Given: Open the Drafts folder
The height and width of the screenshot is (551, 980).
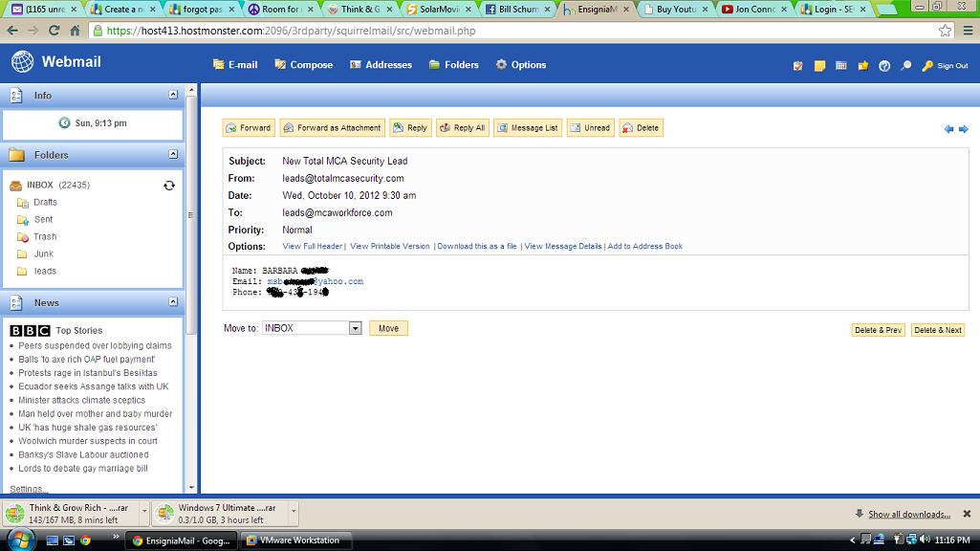Looking at the screenshot, I should point(45,202).
